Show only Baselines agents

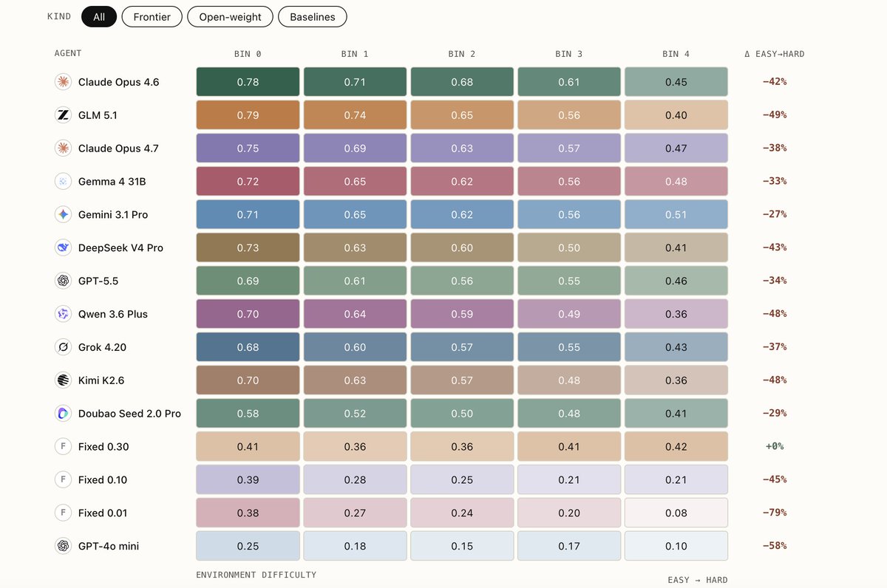pos(313,16)
